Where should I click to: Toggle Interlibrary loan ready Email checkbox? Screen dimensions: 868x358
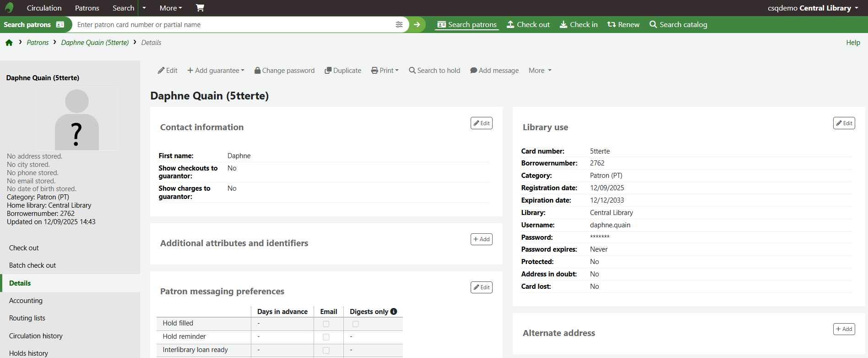click(326, 350)
